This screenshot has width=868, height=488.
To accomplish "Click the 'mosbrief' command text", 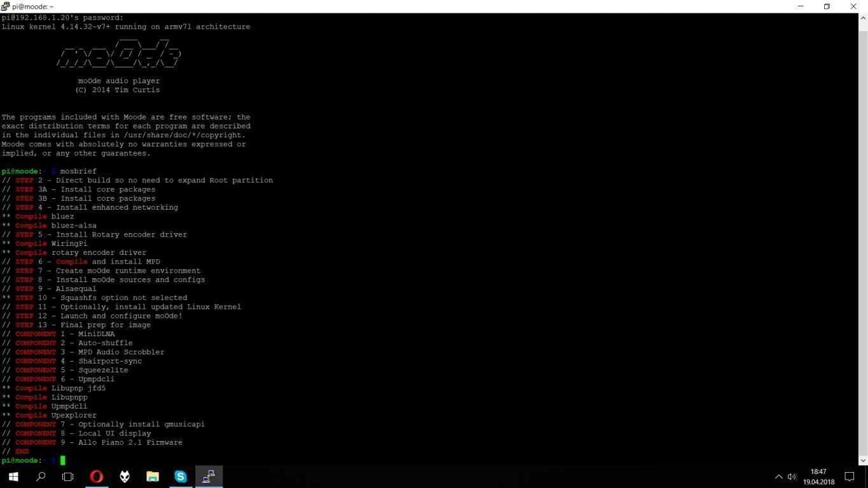I will pos(78,171).
